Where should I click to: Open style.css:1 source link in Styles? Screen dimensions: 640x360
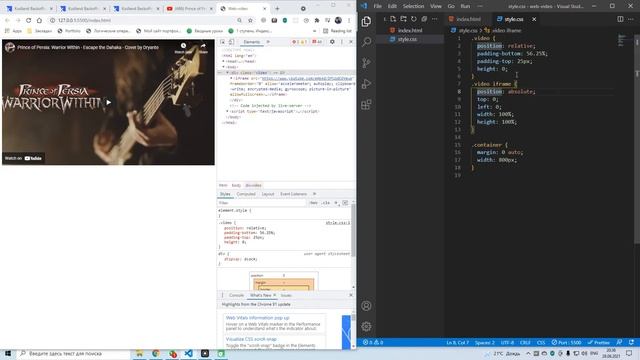click(338, 223)
